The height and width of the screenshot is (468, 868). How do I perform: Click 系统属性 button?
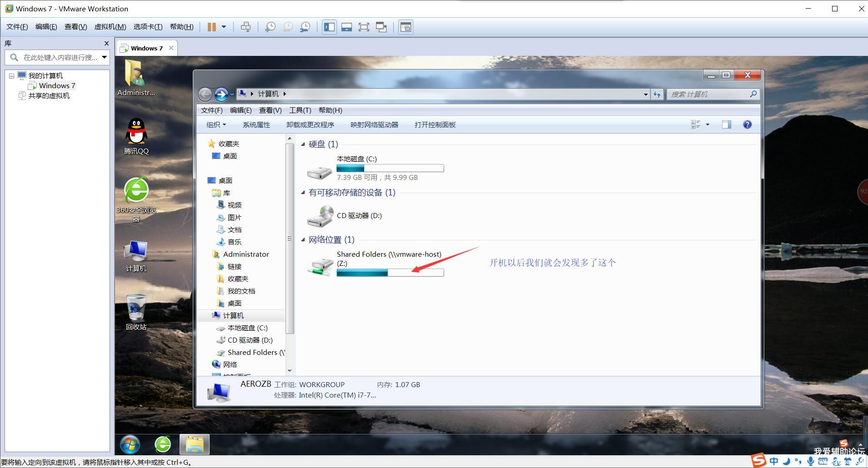[x=256, y=124]
